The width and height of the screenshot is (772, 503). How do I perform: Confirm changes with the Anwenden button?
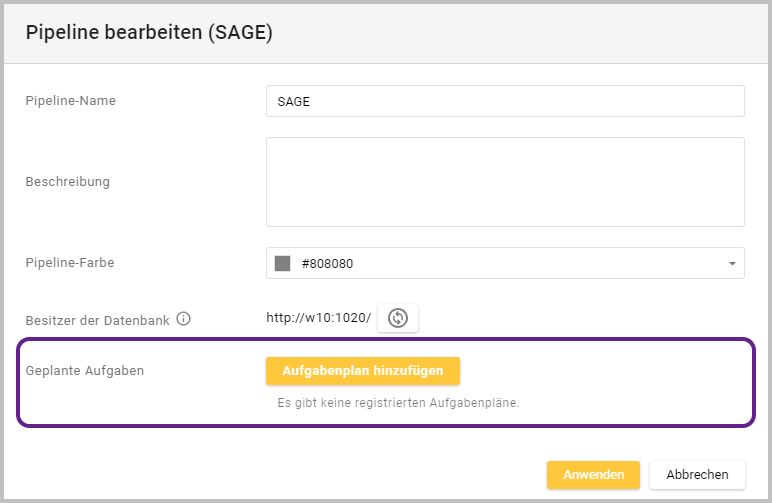[593, 474]
